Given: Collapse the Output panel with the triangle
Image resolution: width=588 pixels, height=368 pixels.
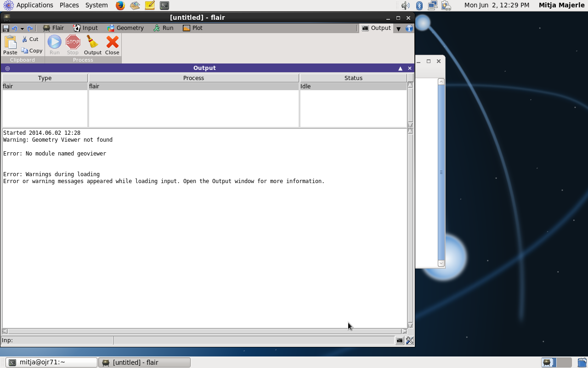Looking at the screenshot, I should (400, 68).
